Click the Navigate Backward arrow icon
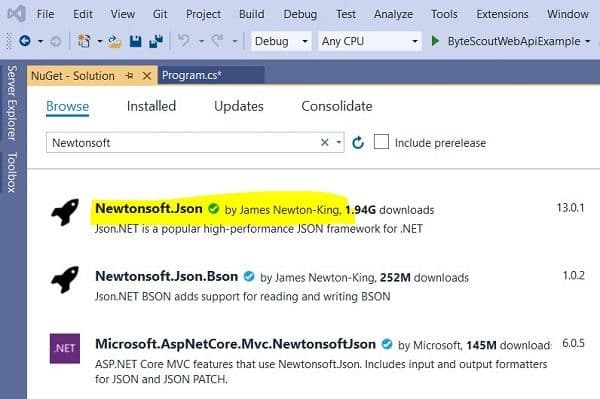Image resolution: width=600 pixels, height=399 pixels. pyautogui.click(x=25, y=41)
